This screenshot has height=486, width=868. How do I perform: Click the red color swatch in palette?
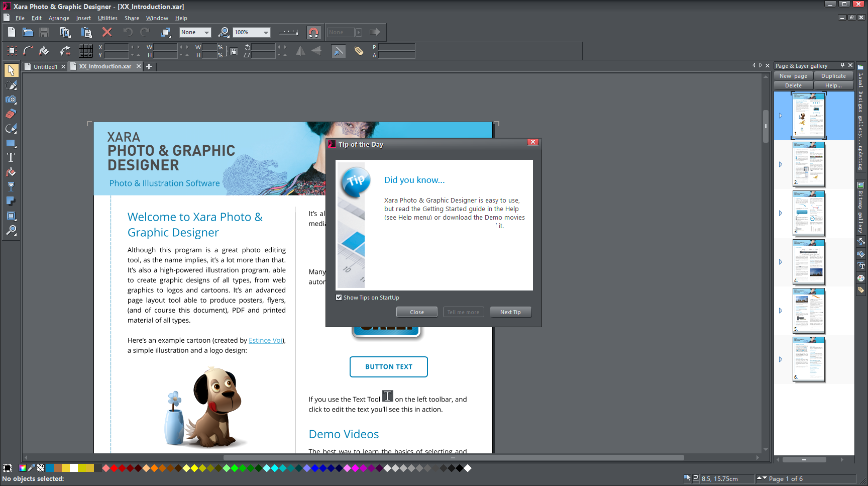coord(114,468)
